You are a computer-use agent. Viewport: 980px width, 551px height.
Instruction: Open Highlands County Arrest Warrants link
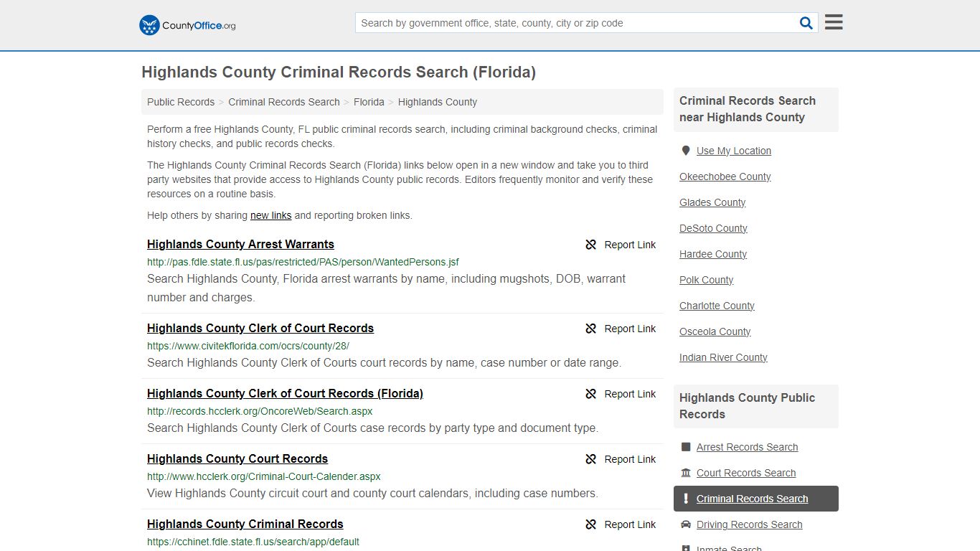pyautogui.click(x=240, y=244)
